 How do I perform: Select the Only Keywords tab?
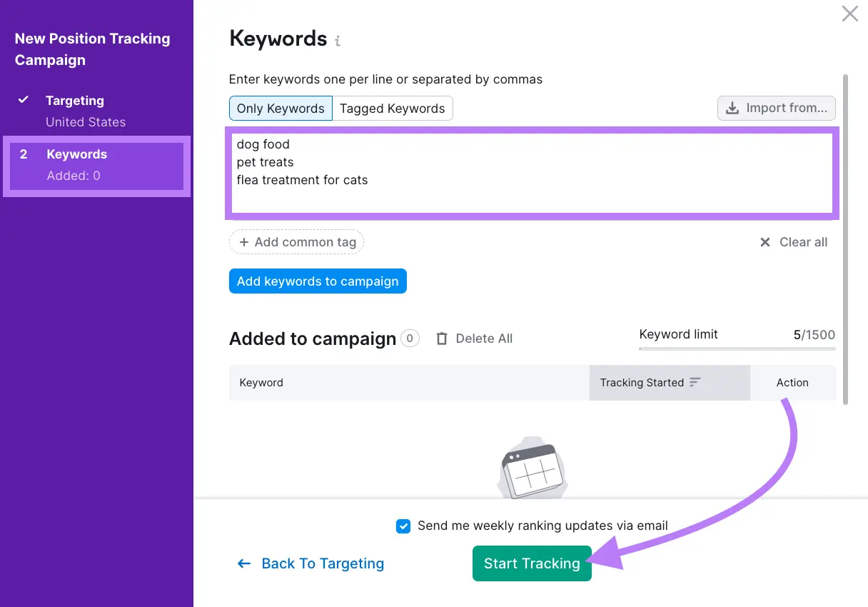coord(280,108)
